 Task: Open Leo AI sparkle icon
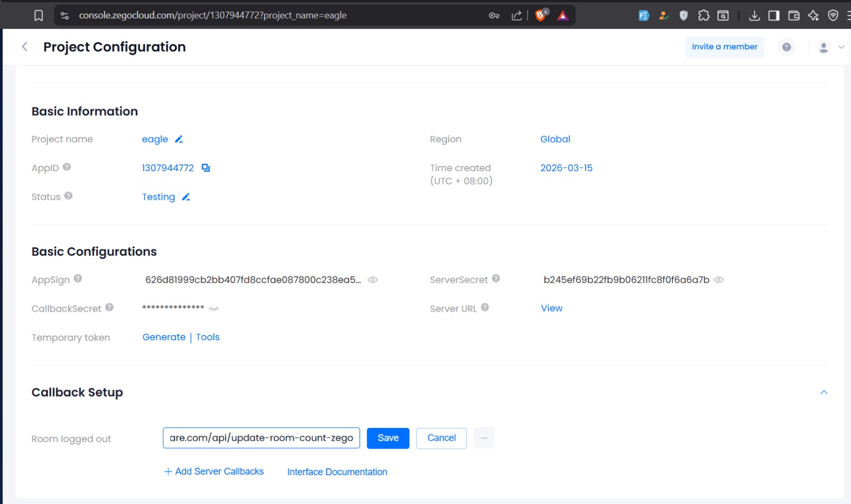click(813, 15)
